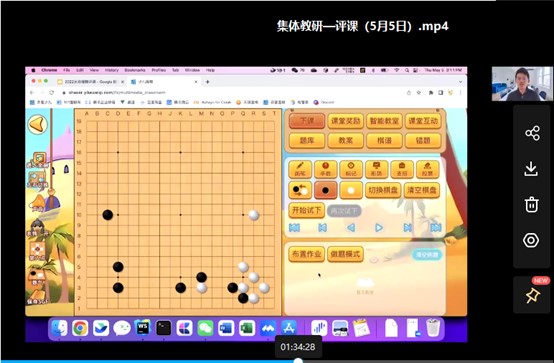Select the 标记 marker tool
The width and height of the screenshot is (554, 363).
[x=350, y=169]
